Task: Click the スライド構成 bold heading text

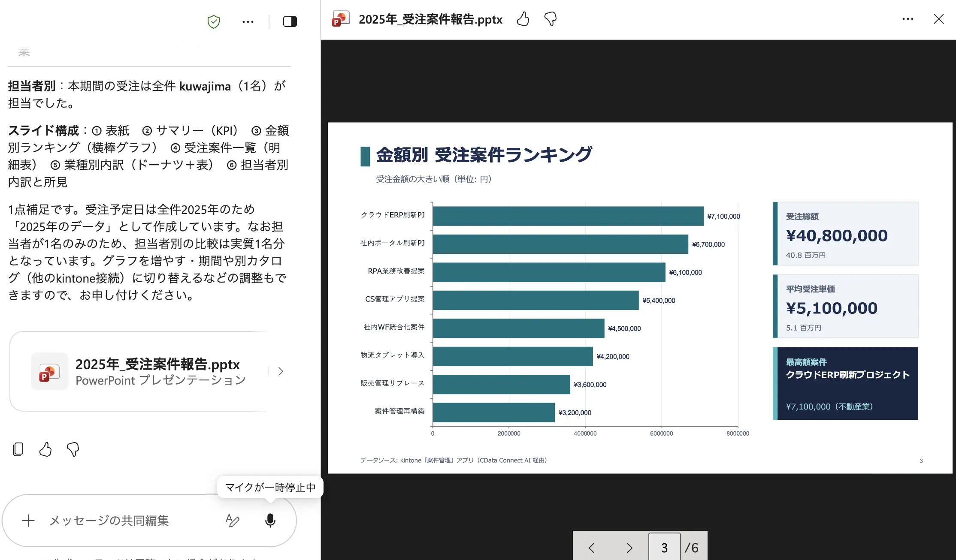Action: pyautogui.click(x=44, y=131)
